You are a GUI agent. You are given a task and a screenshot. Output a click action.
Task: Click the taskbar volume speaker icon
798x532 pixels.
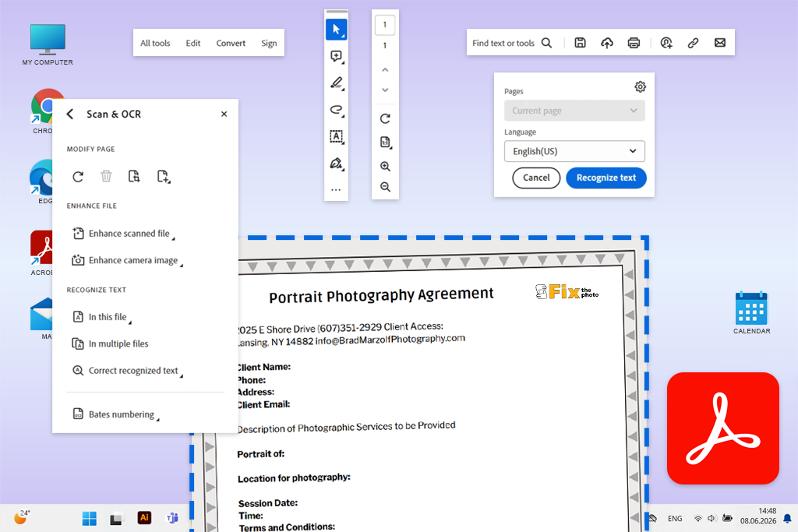(711, 518)
